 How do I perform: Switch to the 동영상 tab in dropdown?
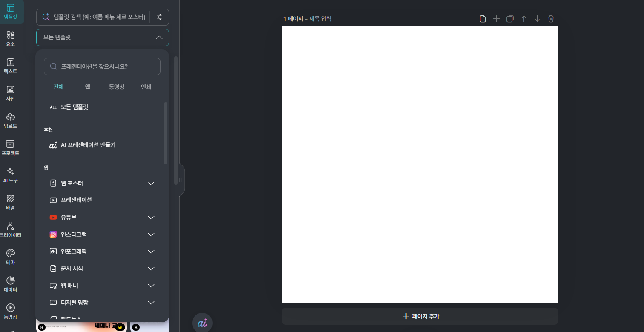117,87
